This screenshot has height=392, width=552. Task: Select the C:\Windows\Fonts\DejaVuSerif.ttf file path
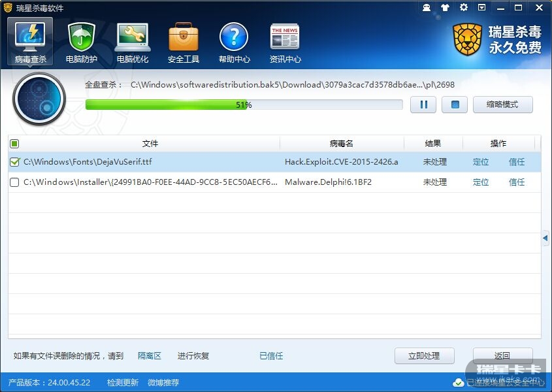click(88, 162)
